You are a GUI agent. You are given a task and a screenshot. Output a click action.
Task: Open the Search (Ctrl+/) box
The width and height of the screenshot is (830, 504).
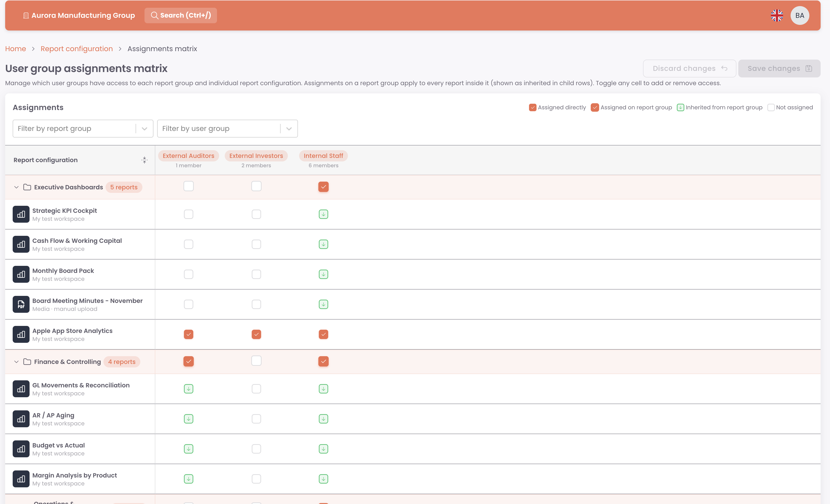181,15
